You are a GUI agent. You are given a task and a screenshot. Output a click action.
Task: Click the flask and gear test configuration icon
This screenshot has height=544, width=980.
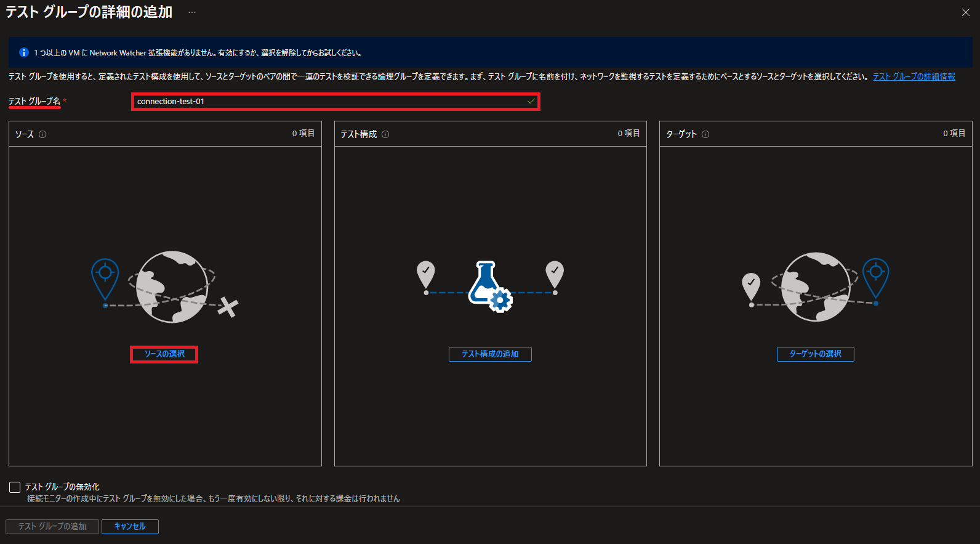click(490, 286)
